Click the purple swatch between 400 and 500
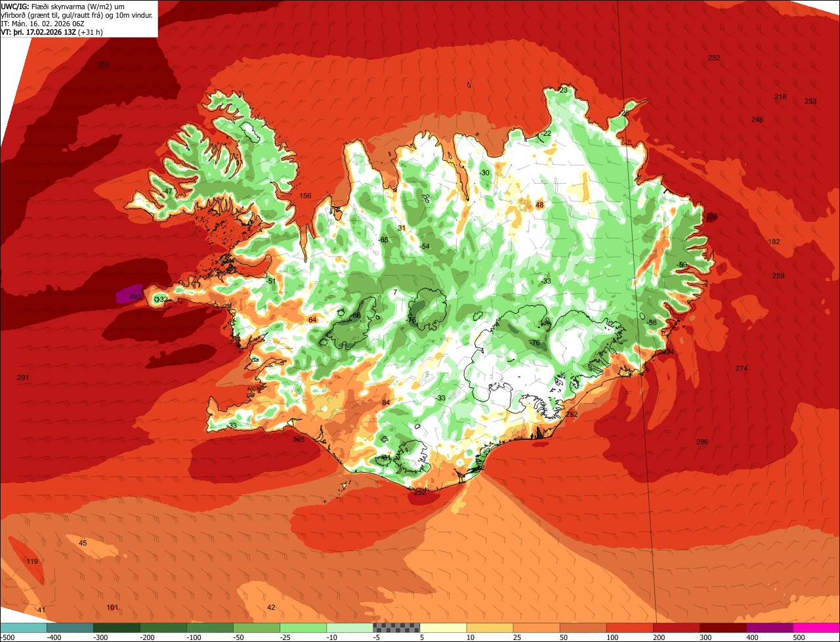 [x=768, y=628]
